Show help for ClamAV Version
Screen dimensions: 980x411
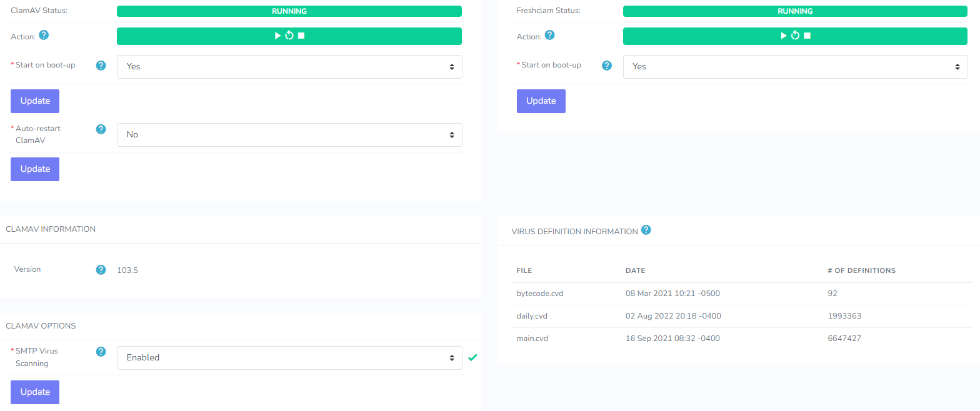(x=101, y=270)
